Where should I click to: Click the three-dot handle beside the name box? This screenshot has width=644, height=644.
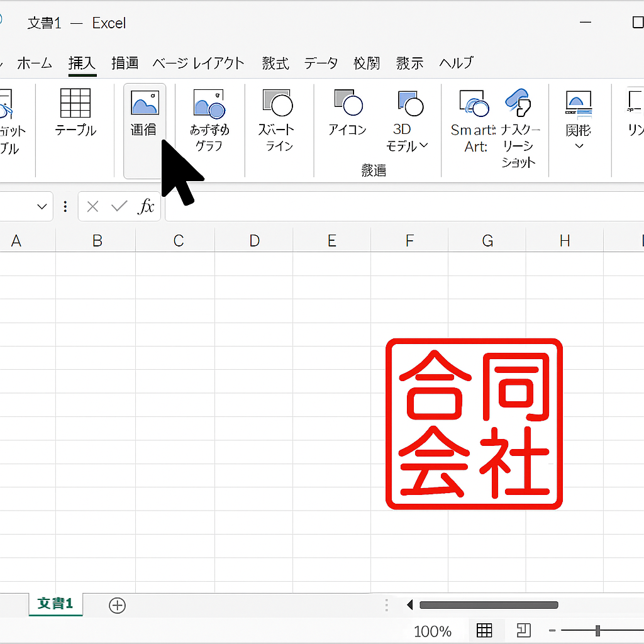click(x=65, y=206)
